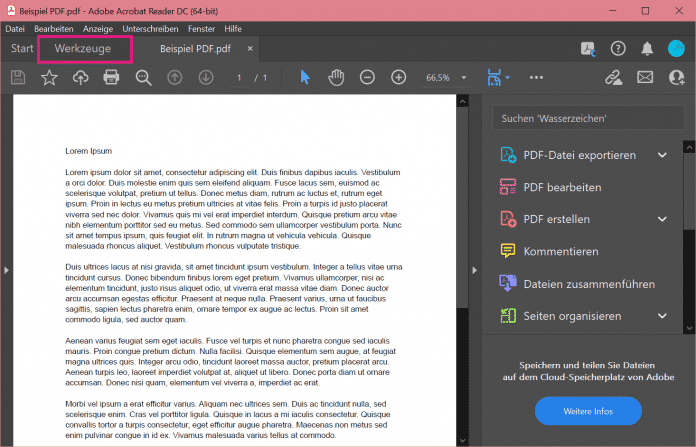Click the Suchen 'Wasserzeichen' search field
This screenshot has height=447, width=696.
point(586,119)
